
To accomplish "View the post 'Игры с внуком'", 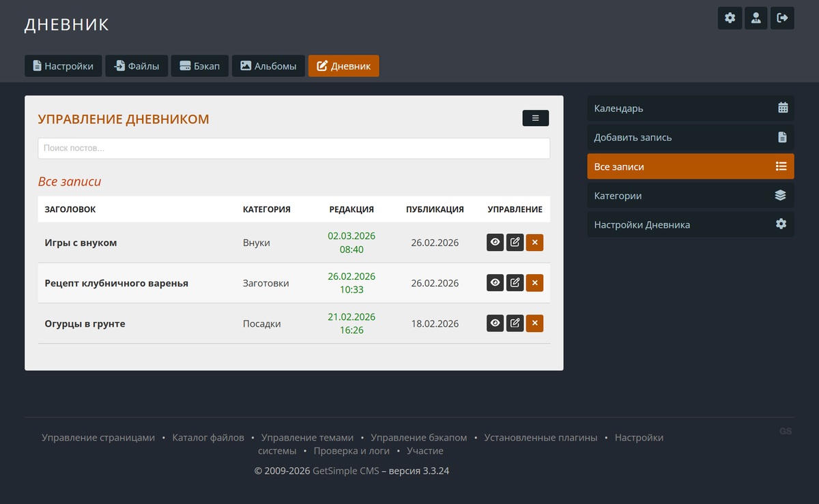I will (x=495, y=242).
